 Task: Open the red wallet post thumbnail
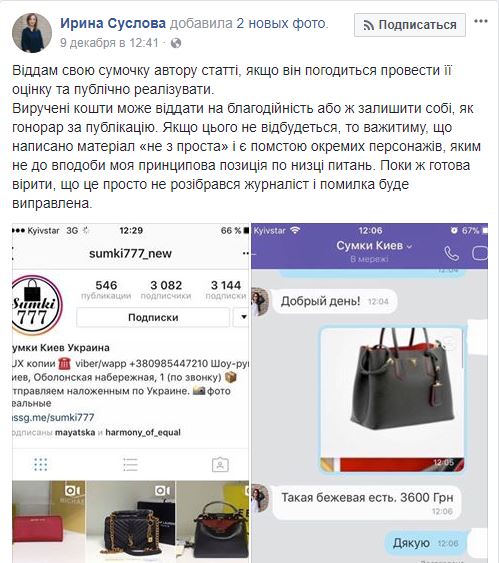tap(48, 521)
